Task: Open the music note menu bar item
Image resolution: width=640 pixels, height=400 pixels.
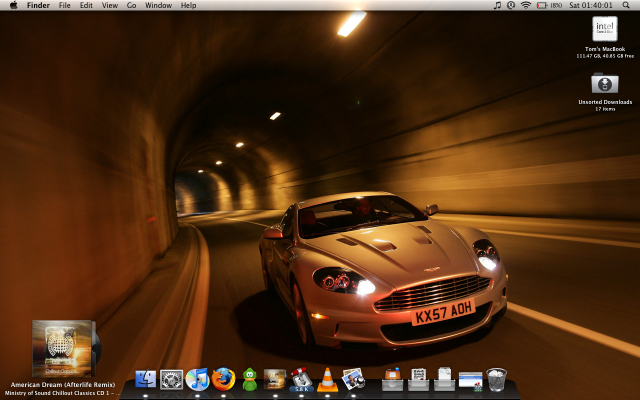Action: [x=497, y=6]
